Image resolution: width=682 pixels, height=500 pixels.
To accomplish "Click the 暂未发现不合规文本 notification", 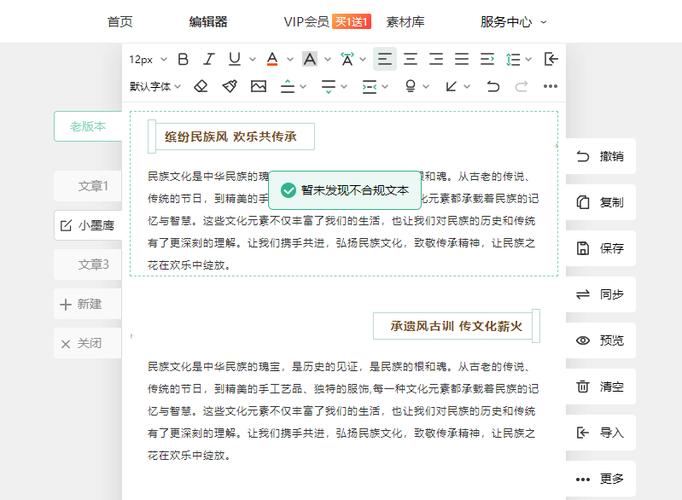I will 345,190.
